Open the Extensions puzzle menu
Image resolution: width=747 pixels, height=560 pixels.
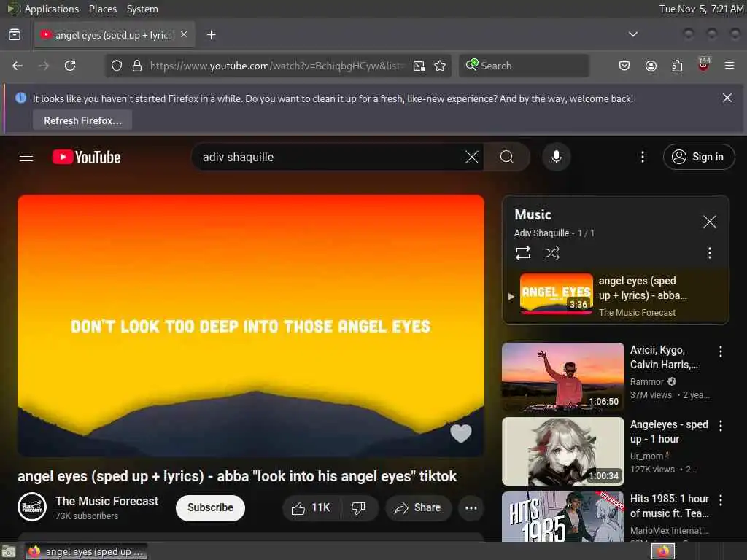click(677, 66)
